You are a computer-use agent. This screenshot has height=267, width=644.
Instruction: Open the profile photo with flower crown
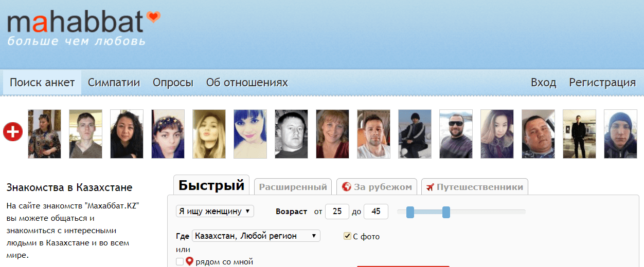tap(168, 133)
